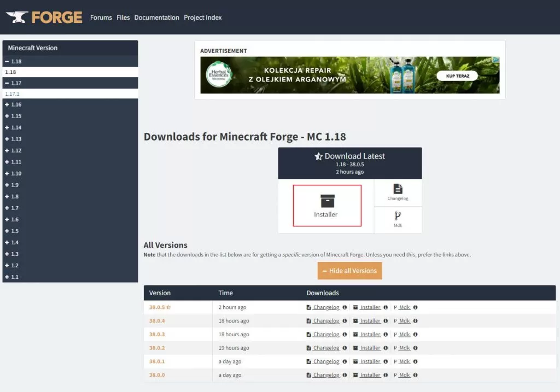560x392 pixels.
Task: Open Changelog for version 38.0.5
Action: tap(326, 307)
